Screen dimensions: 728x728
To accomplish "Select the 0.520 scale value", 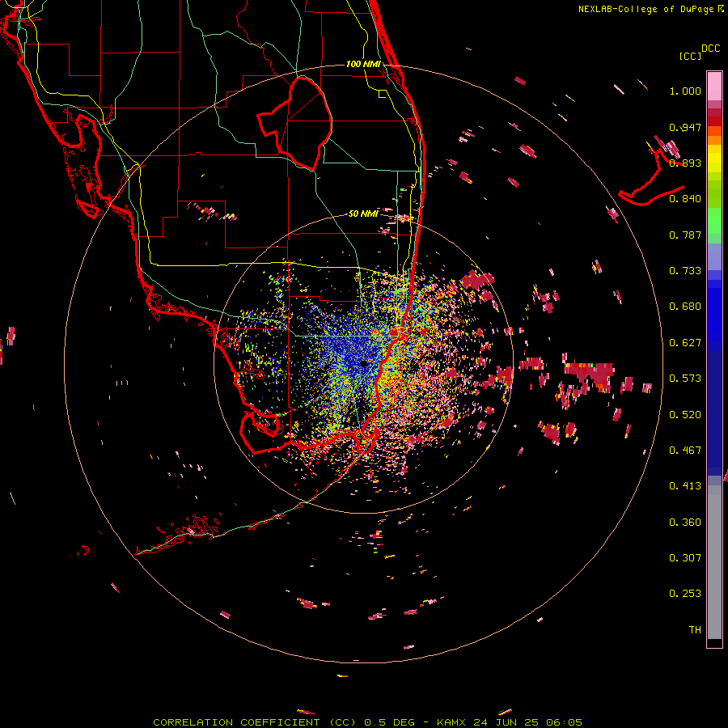I will (685, 415).
